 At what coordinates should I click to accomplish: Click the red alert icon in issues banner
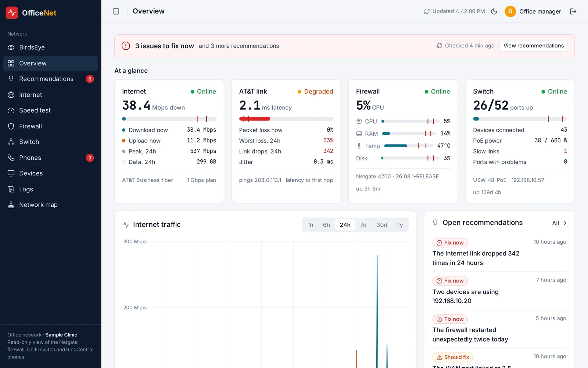126,46
